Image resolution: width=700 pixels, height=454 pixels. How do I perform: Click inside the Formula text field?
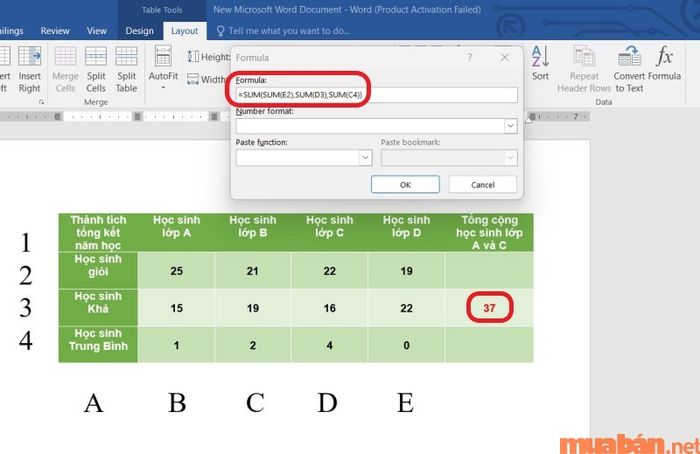(x=377, y=95)
